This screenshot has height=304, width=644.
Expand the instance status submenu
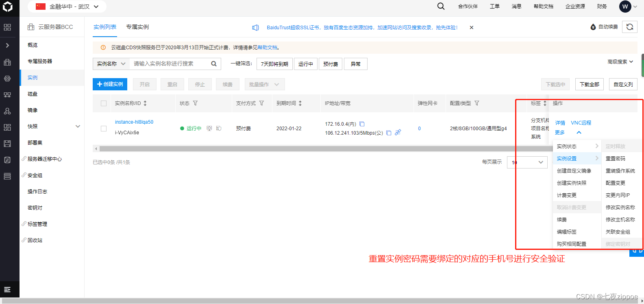pos(577,146)
